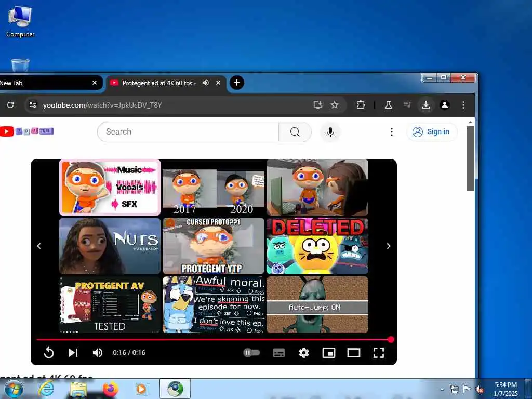Show hidden system tray icons
532x399 pixels.
442,390
